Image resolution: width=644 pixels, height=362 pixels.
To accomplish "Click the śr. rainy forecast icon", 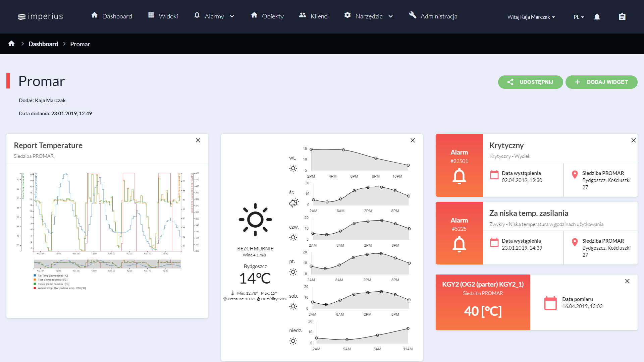I will pyautogui.click(x=294, y=203).
